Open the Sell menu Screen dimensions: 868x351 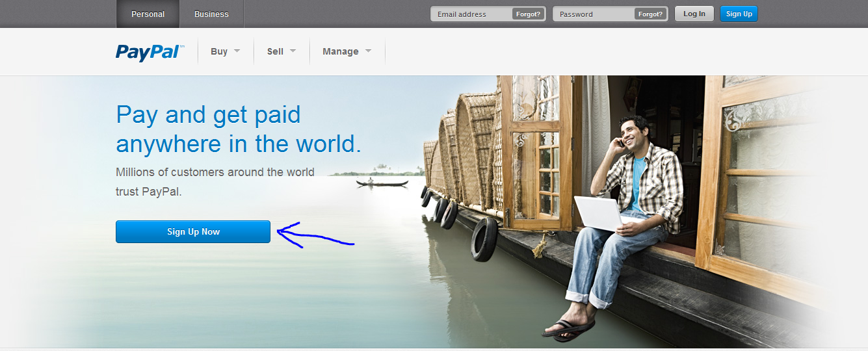click(x=275, y=51)
